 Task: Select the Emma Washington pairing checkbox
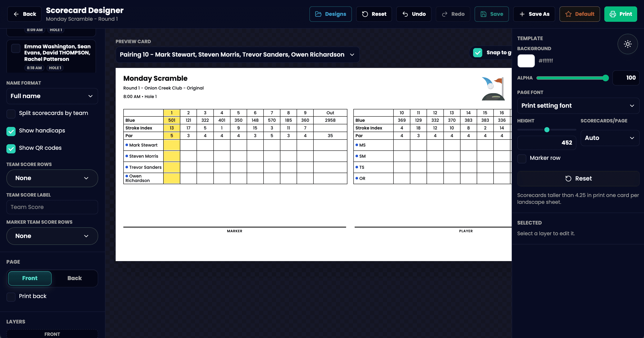[16, 48]
